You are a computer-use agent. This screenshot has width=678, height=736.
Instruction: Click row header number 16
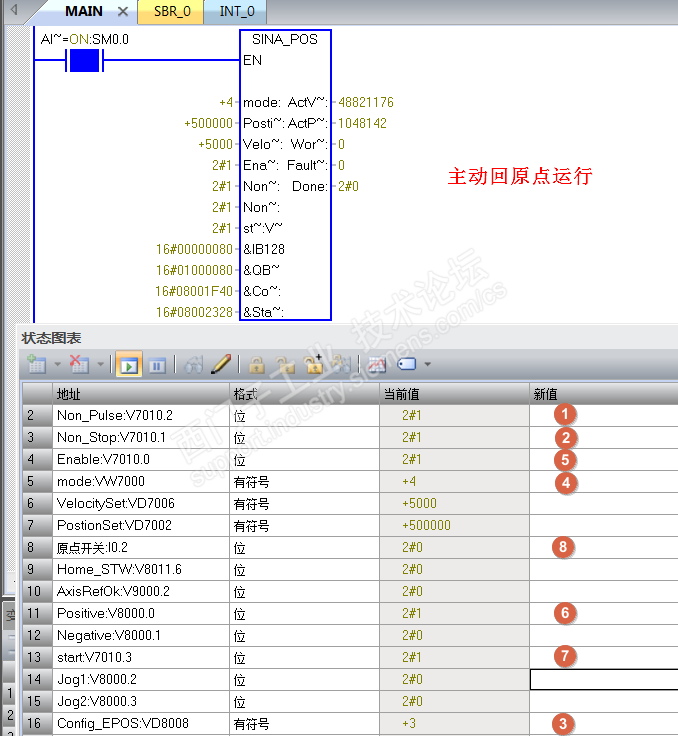(x=37, y=723)
